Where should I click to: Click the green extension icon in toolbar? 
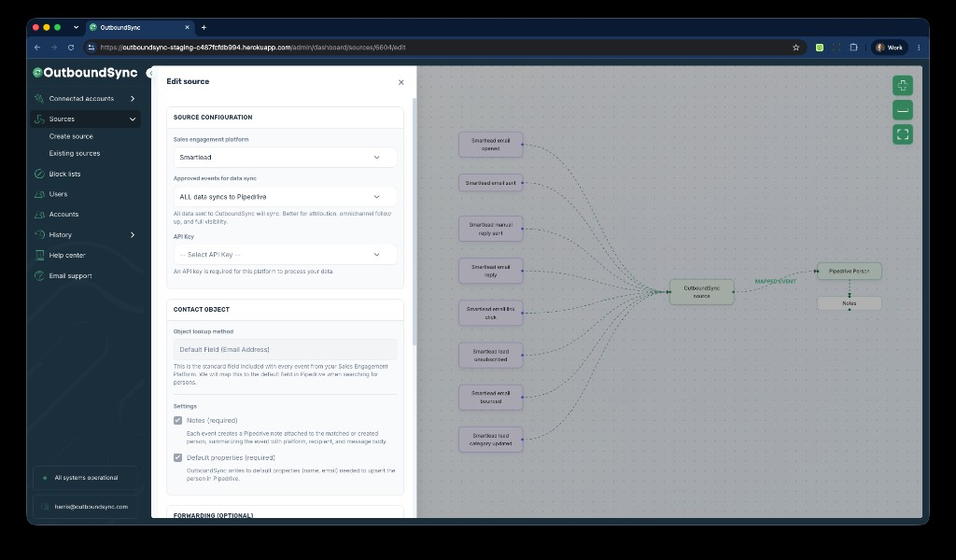820,48
